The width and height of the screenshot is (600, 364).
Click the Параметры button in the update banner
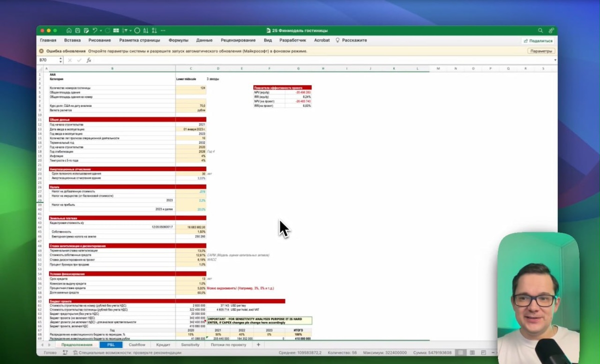point(541,51)
